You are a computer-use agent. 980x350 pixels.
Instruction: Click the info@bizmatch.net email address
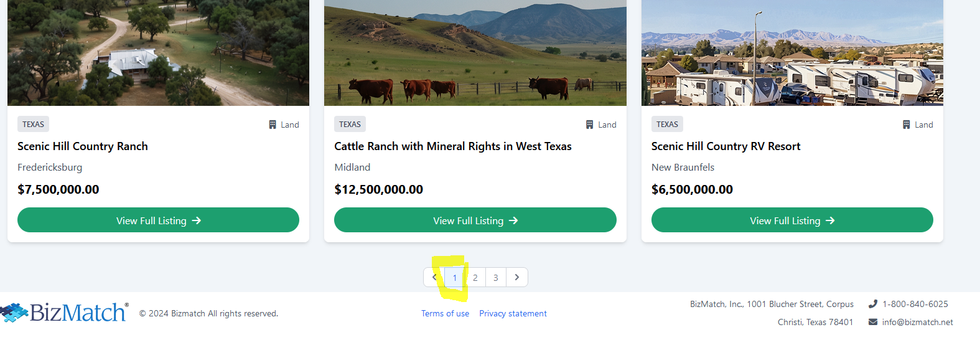[917, 322]
